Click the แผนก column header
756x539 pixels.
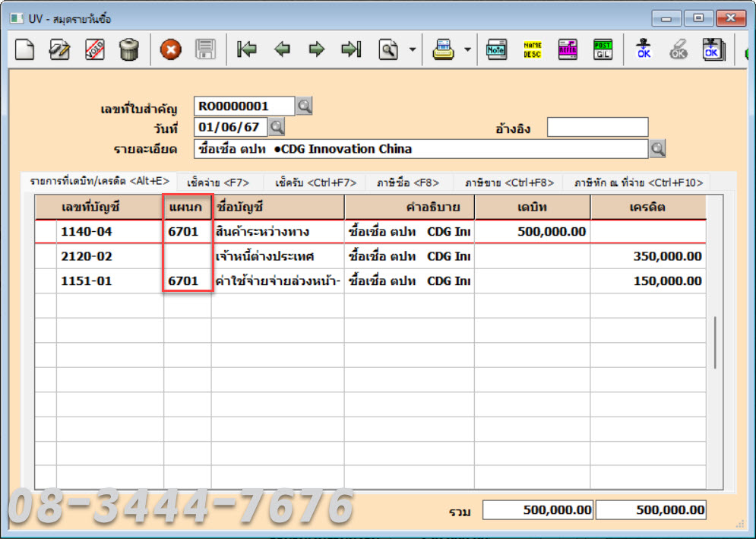[x=187, y=208]
